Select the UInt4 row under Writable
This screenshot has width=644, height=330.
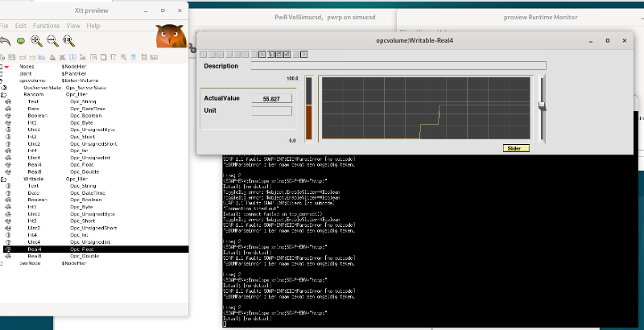click(94, 242)
